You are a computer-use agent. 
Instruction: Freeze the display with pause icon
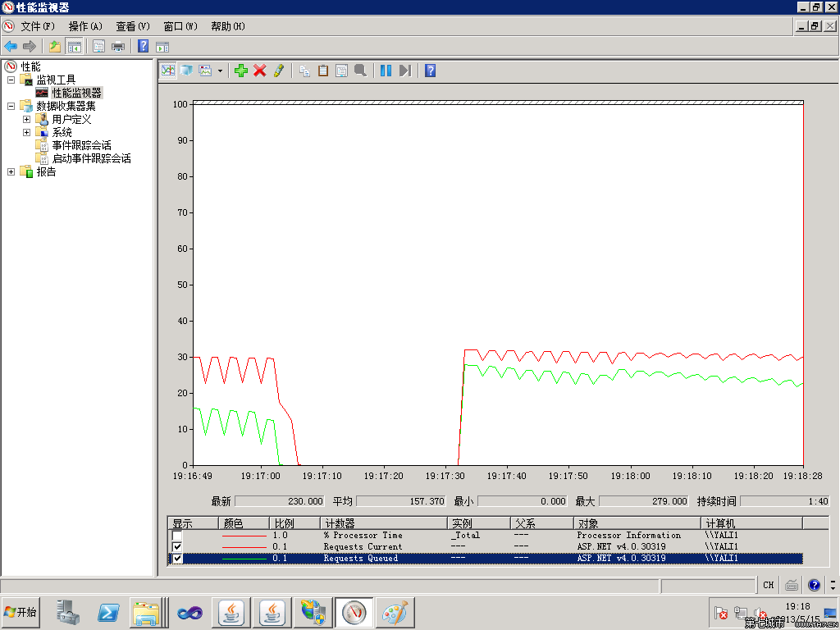[x=386, y=71]
